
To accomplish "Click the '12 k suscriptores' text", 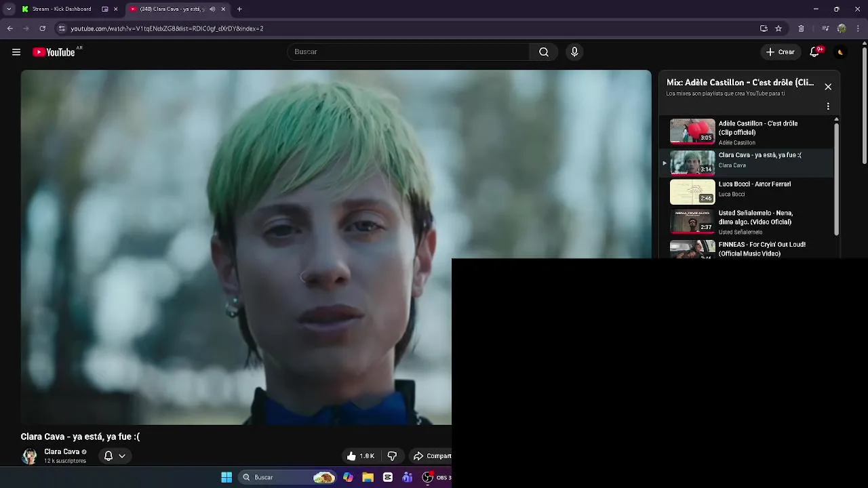I will point(65,461).
